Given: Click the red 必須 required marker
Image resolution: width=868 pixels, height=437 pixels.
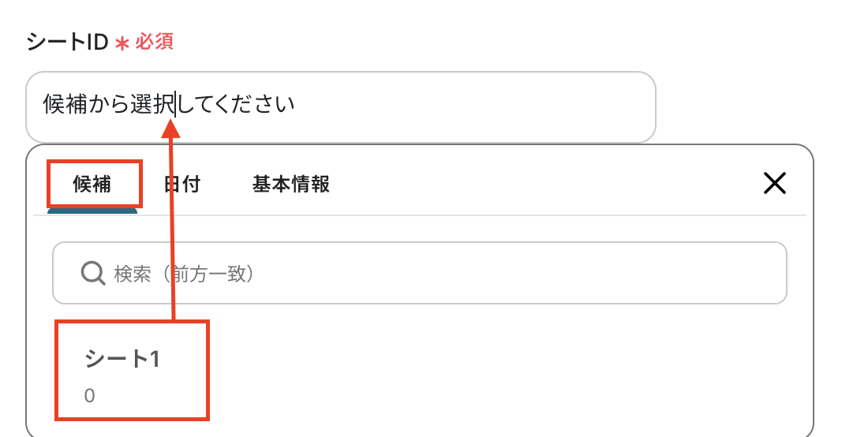Looking at the screenshot, I should tap(154, 42).
